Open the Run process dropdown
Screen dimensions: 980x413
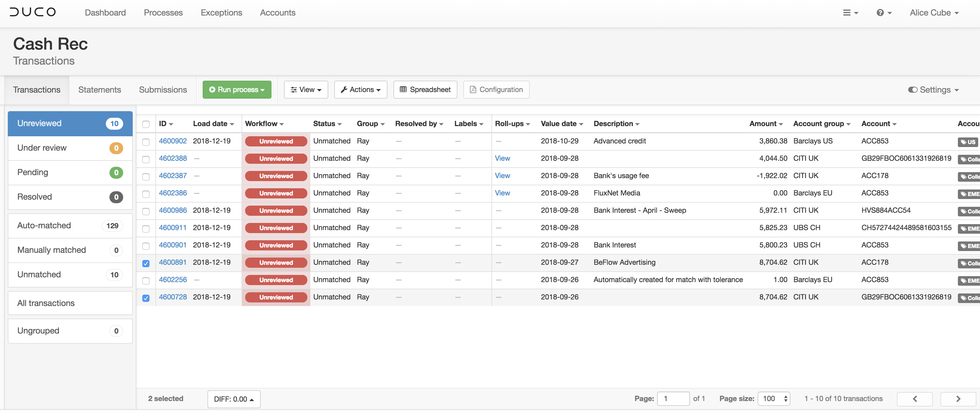237,90
